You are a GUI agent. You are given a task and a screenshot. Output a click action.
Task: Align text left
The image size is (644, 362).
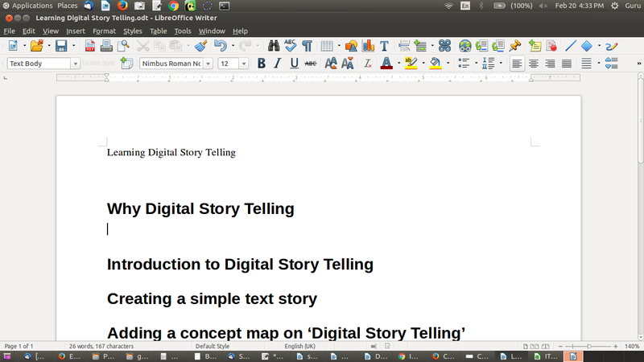[517, 64]
